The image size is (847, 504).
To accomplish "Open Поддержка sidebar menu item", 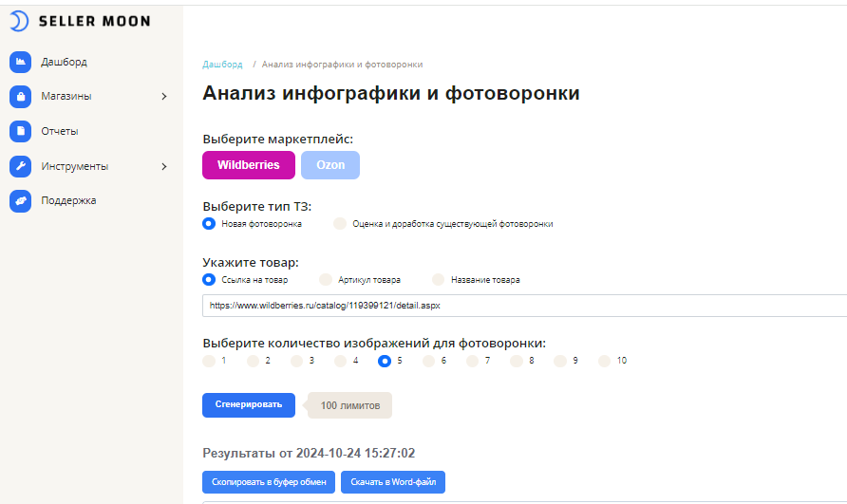I will [x=68, y=200].
